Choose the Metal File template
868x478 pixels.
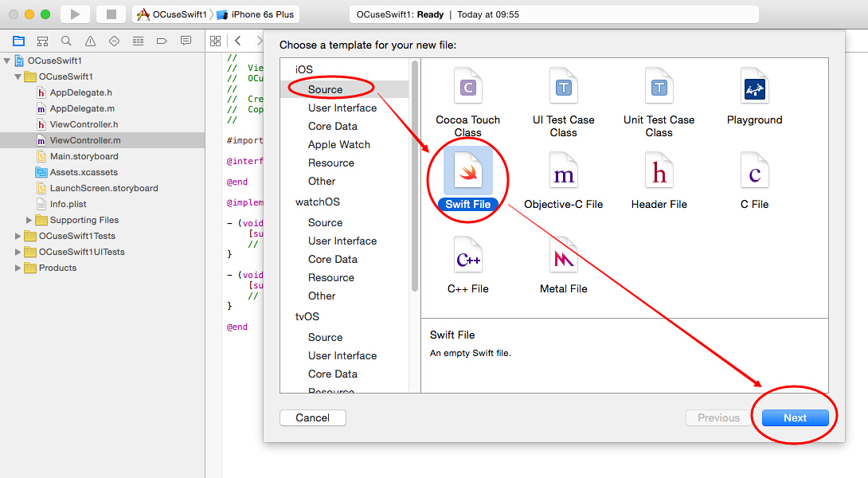coord(564,264)
